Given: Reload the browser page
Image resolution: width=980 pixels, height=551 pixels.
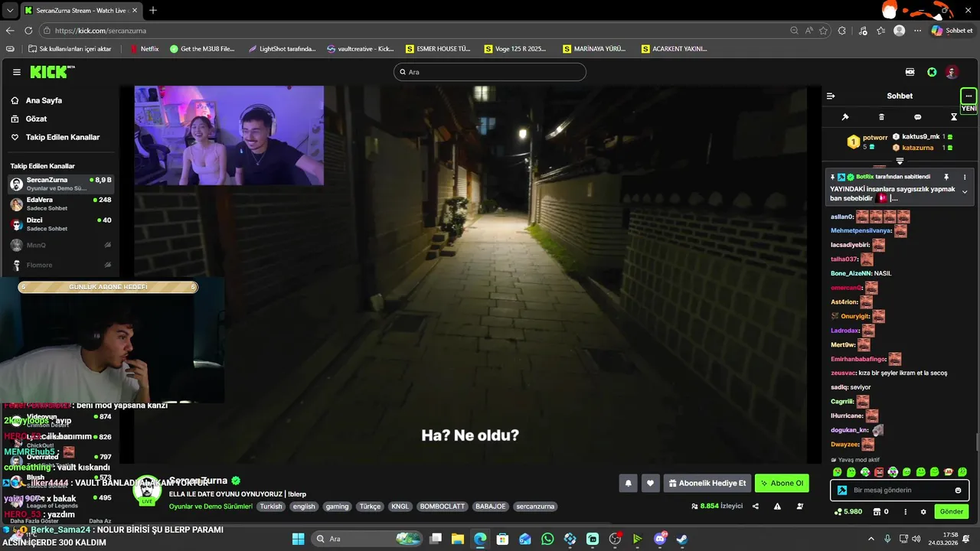Looking at the screenshot, I should [28, 31].
